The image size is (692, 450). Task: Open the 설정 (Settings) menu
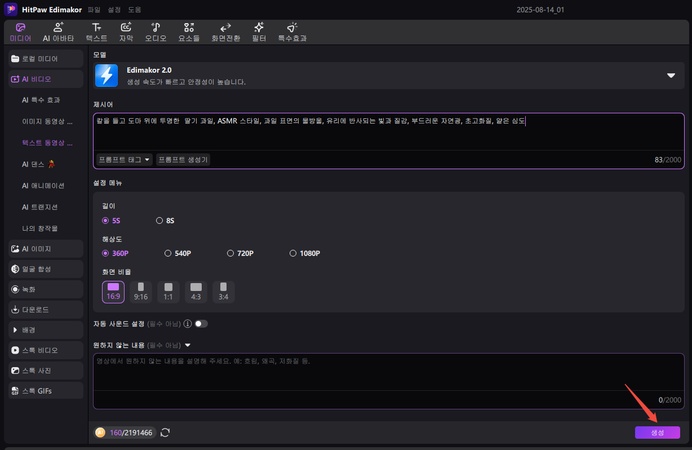[x=114, y=10]
